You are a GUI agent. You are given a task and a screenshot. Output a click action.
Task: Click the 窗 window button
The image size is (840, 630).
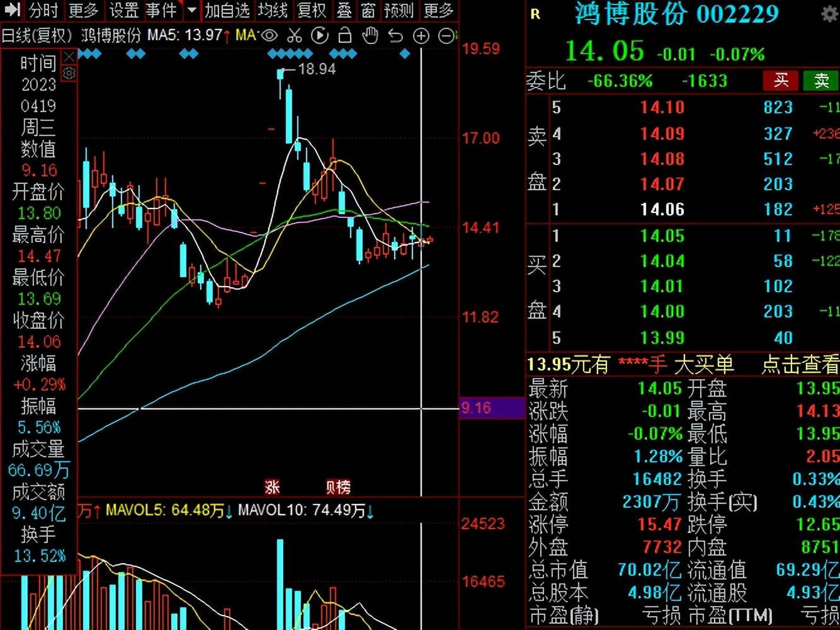[368, 10]
